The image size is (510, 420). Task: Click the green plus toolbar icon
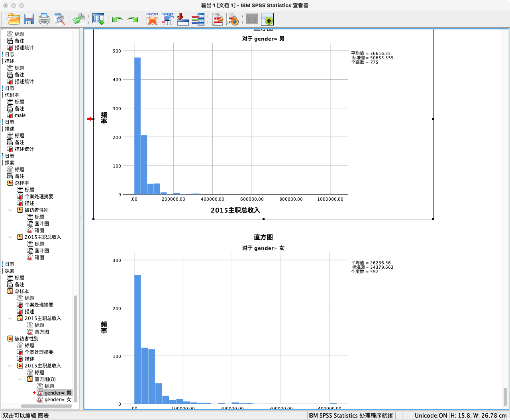[x=268, y=19]
